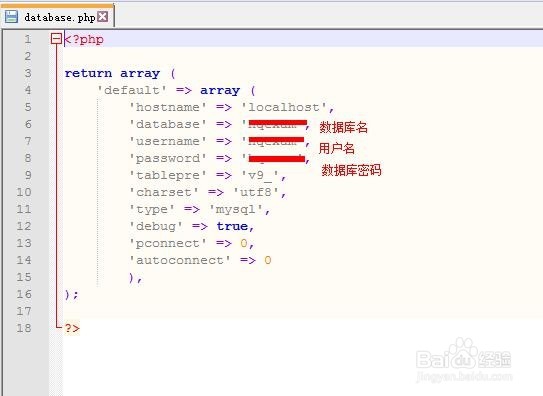Click the 'v9_' table prefix value
Viewport: 543px width, 396px height.
[260, 176]
